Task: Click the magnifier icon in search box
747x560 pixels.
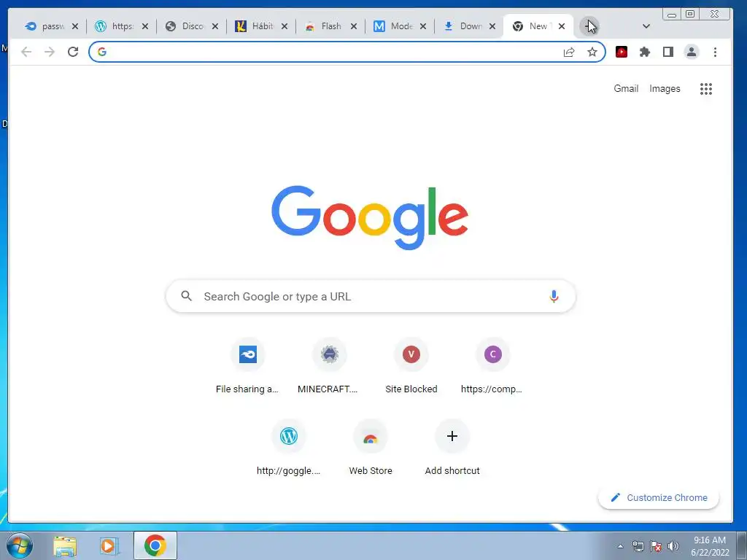Action: pos(186,296)
